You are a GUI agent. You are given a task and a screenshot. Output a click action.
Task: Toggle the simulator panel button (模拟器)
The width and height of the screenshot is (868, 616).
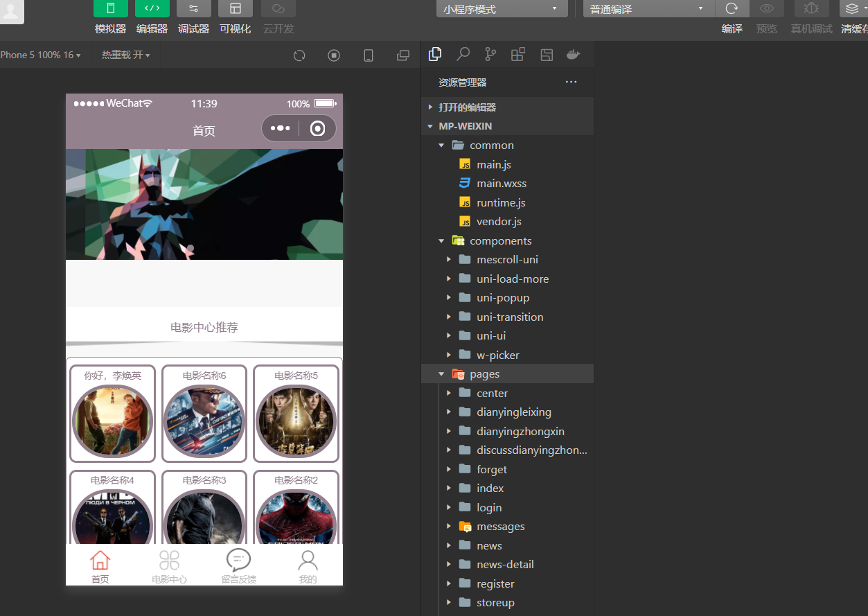click(111, 8)
